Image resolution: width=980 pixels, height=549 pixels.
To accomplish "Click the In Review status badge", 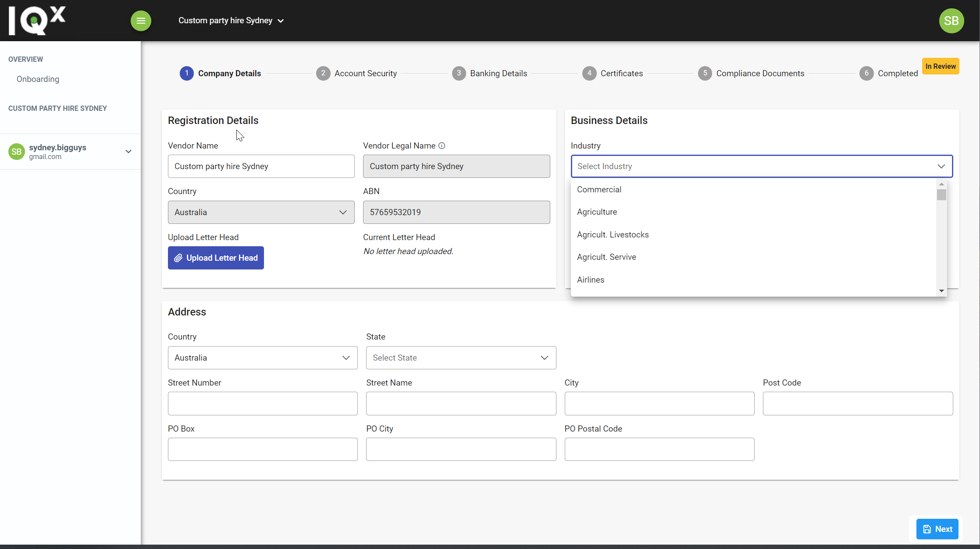I will [941, 66].
